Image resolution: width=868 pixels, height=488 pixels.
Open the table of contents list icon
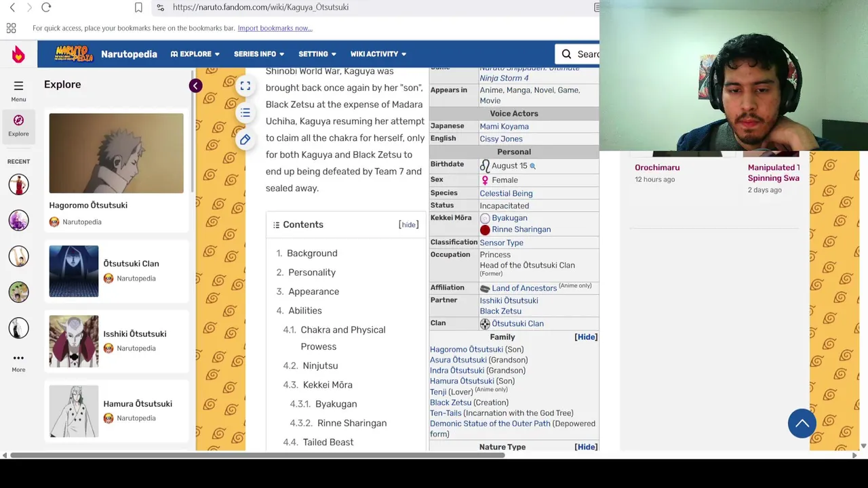(x=245, y=113)
